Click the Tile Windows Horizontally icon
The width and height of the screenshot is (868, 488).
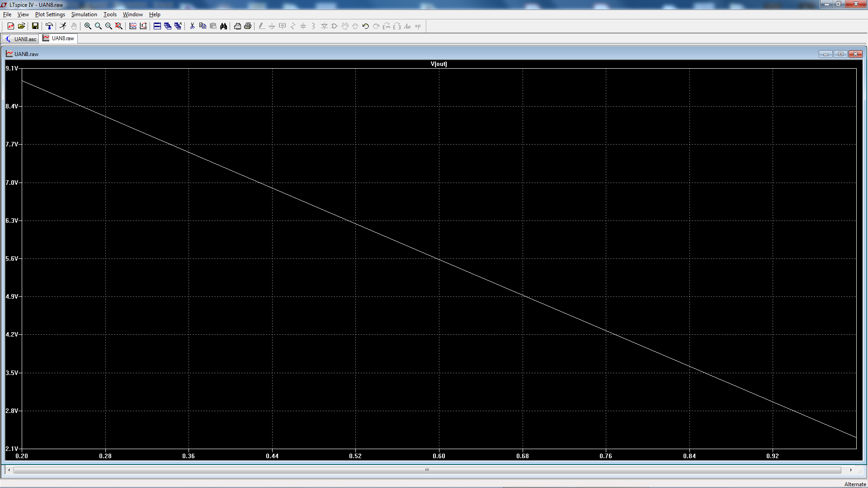[157, 26]
